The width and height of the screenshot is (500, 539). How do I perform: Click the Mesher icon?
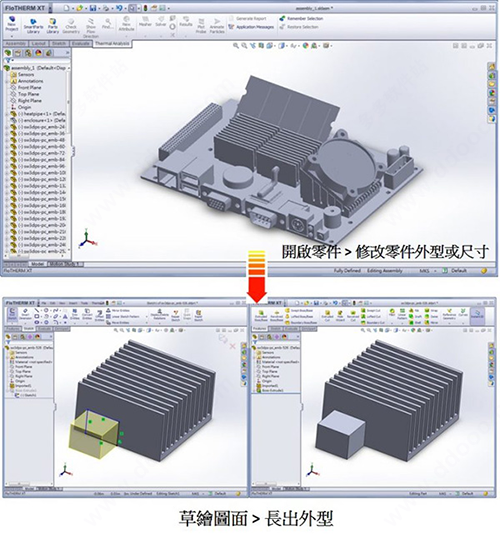(145, 21)
